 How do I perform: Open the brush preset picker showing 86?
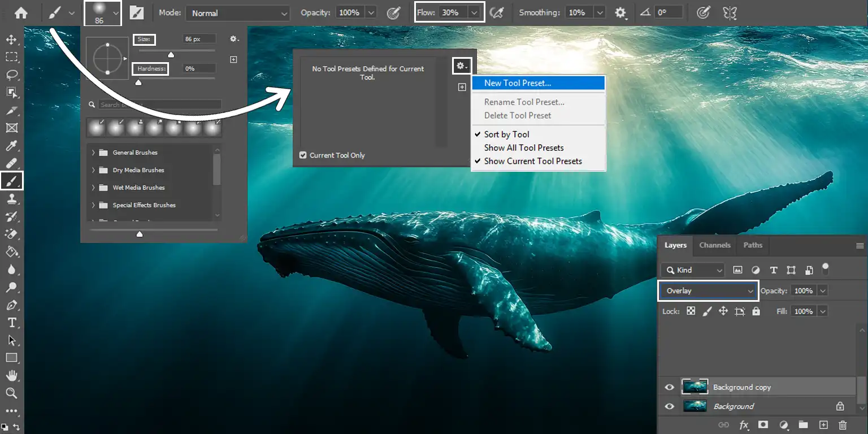coord(102,13)
